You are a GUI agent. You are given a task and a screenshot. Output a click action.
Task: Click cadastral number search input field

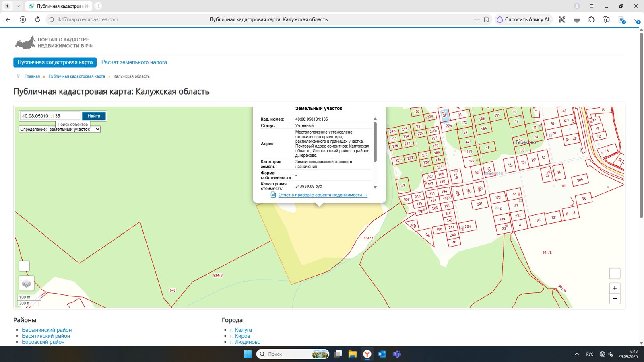[x=50, y=116]
